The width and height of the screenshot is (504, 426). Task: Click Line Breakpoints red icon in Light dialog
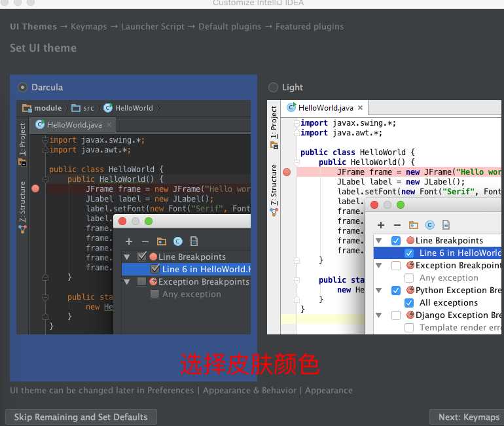tap(410, 240)
